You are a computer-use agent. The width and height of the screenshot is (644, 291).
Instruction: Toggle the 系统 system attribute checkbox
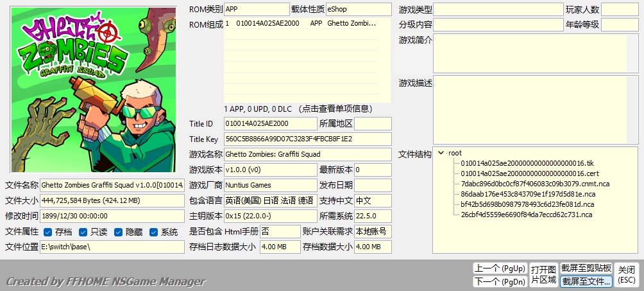coord(153,232)
